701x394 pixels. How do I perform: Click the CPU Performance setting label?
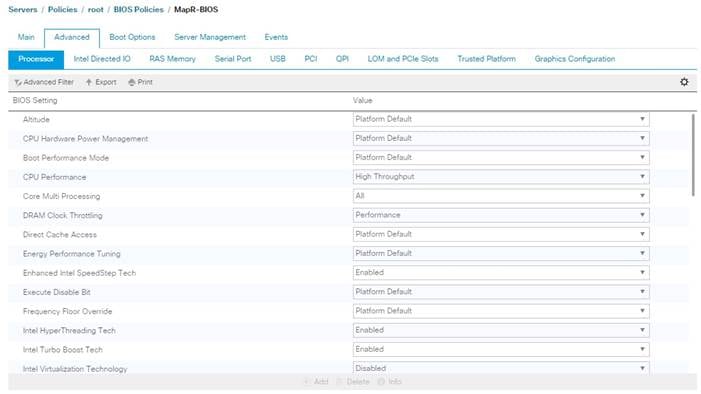(55, 177)
